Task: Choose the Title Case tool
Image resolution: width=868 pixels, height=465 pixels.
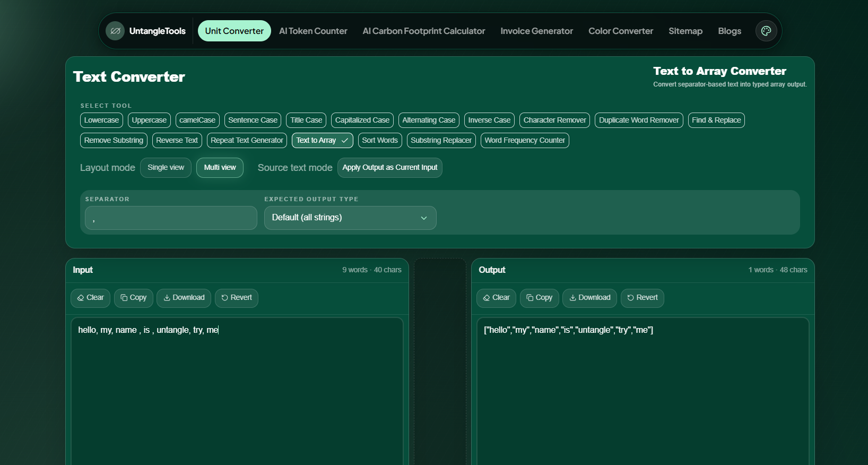Action: [x=306, y=120]
